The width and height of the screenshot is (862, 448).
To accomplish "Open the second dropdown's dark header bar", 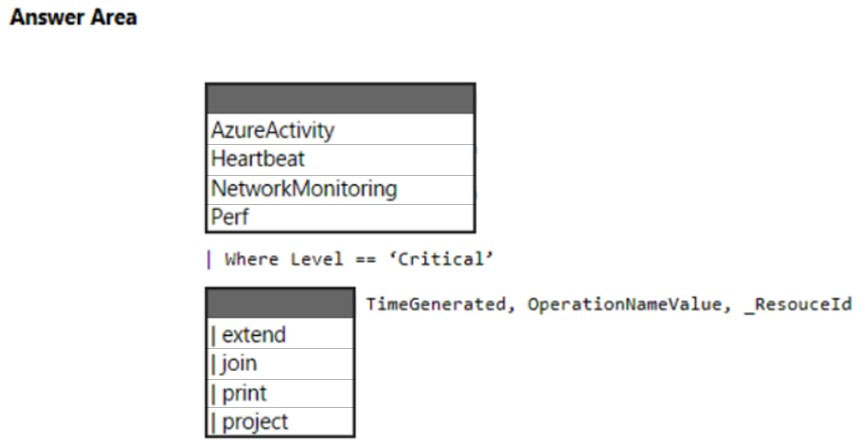I will click(280, 303).
